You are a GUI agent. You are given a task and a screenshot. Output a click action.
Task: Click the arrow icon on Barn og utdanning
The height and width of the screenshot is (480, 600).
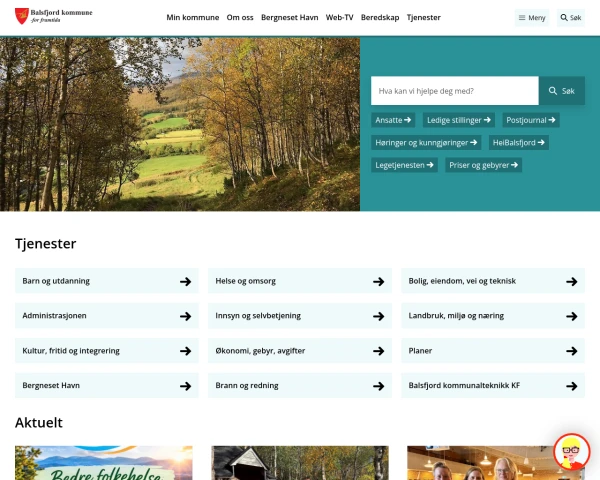[x=186, y=282]
